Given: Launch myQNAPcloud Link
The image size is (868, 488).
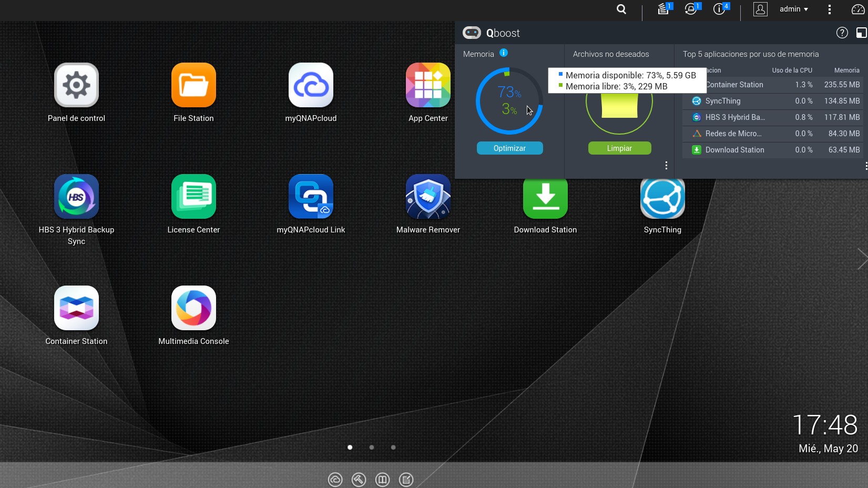Looking at the screenshot, I should point(311,197).
